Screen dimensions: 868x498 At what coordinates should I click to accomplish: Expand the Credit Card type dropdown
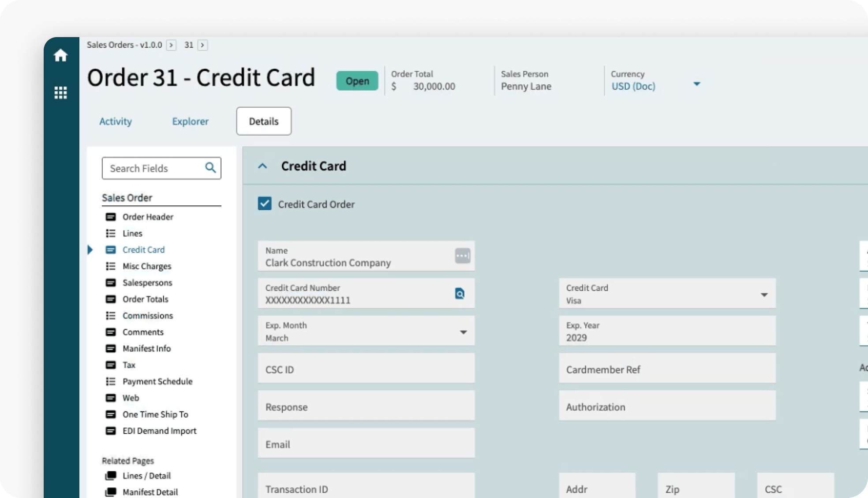coord(764,294)
